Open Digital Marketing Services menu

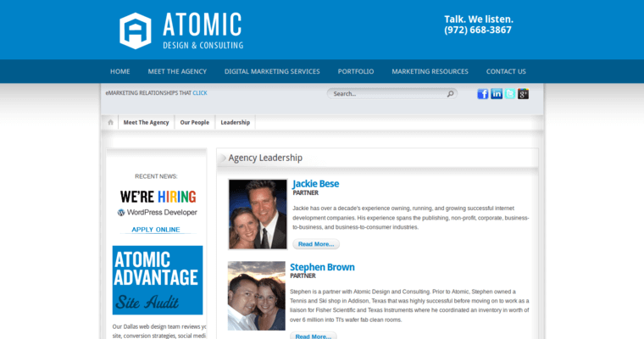(x=272, y=71)
